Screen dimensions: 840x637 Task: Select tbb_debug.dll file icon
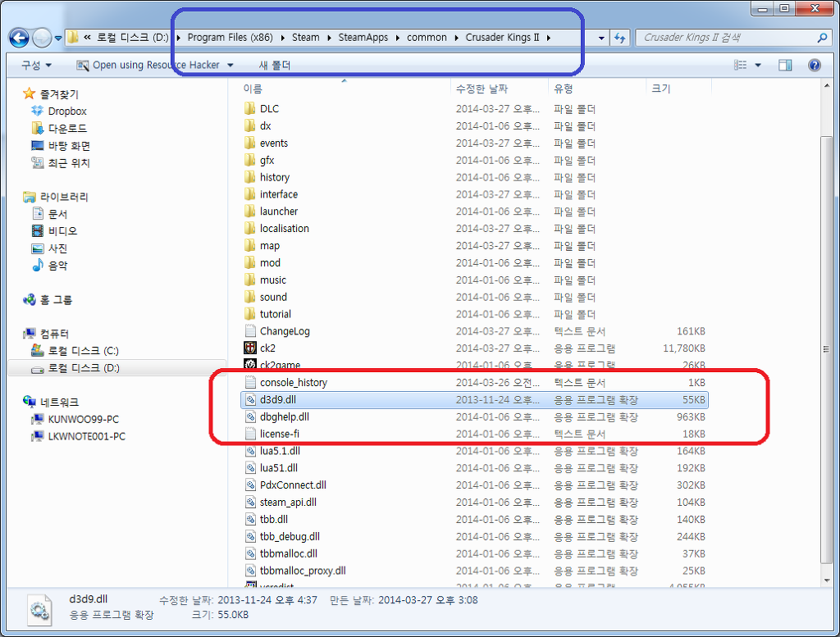[x=250, y=536]
